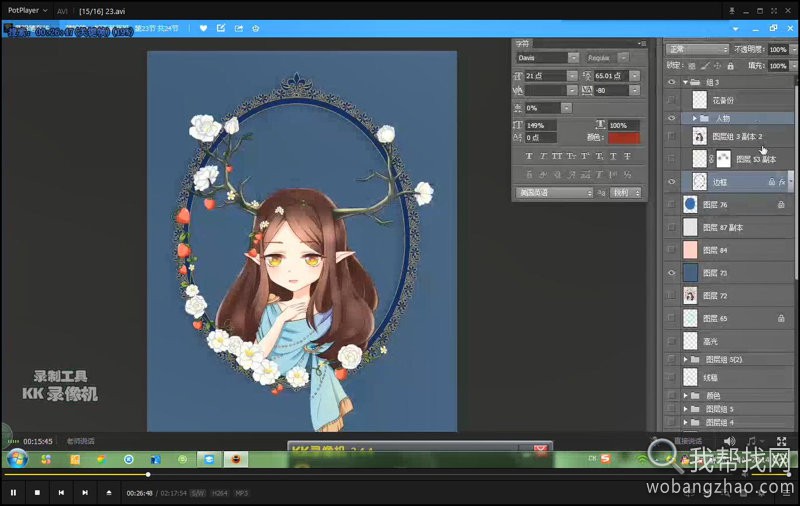Skip to next file in PotPlayer

[x=85, y=493]
